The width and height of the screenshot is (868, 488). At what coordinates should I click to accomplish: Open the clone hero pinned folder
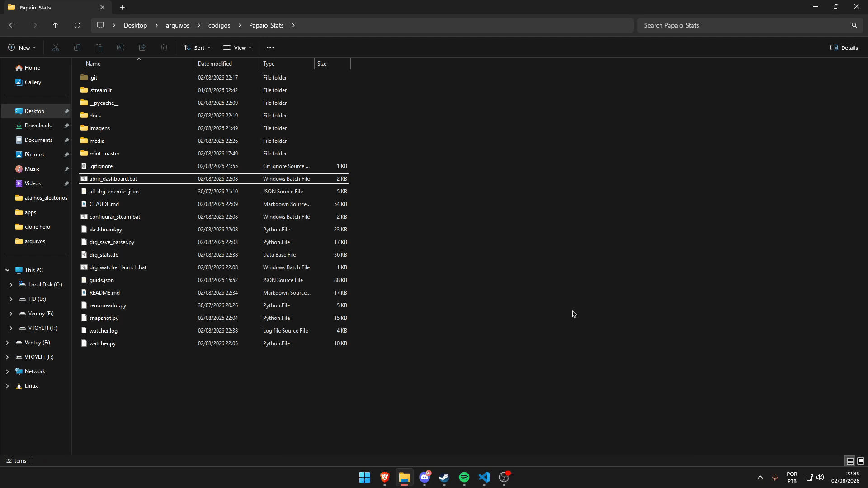coord(36,227)
